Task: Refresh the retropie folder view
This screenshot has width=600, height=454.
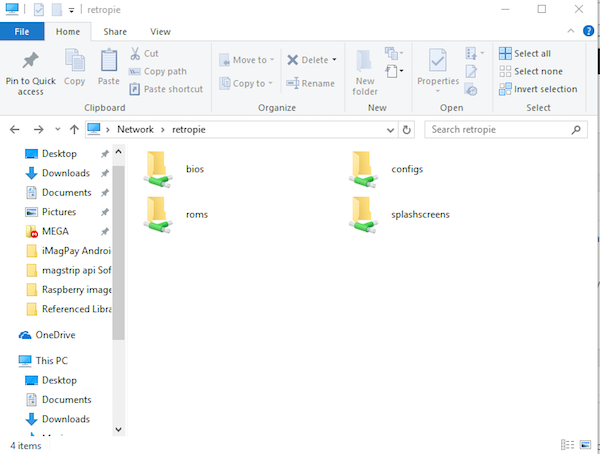Action: click(x=406, y=130)
